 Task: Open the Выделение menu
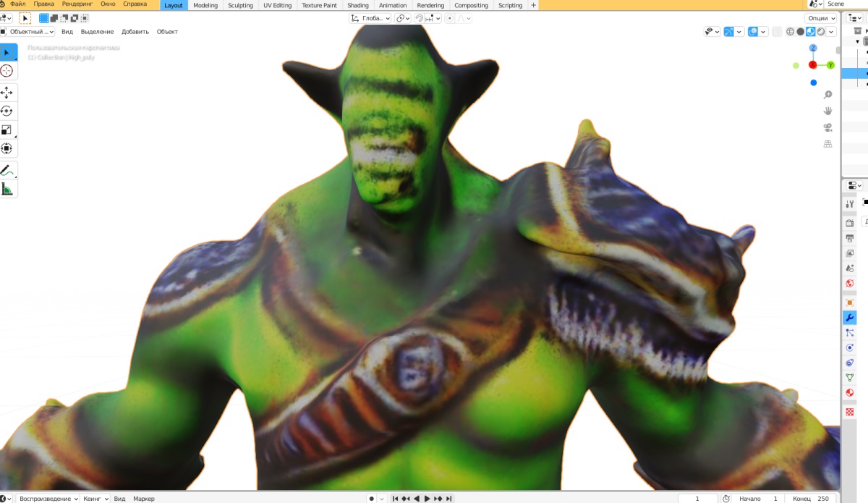(97, 32)
